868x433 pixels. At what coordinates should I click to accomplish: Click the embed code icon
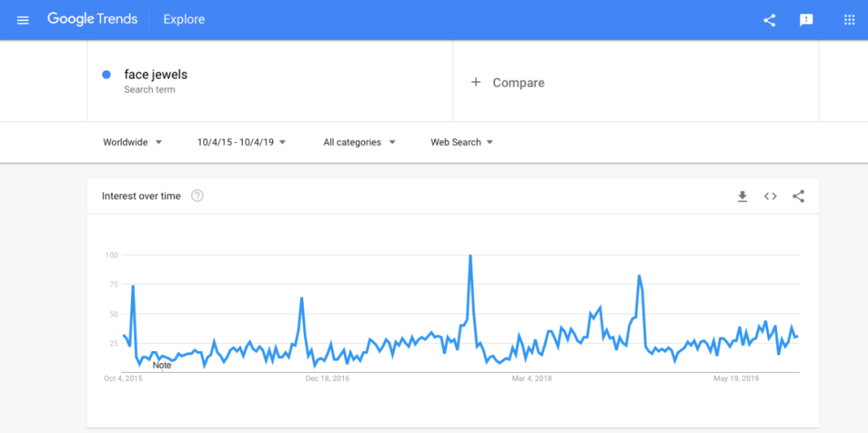tap(770, 196)
